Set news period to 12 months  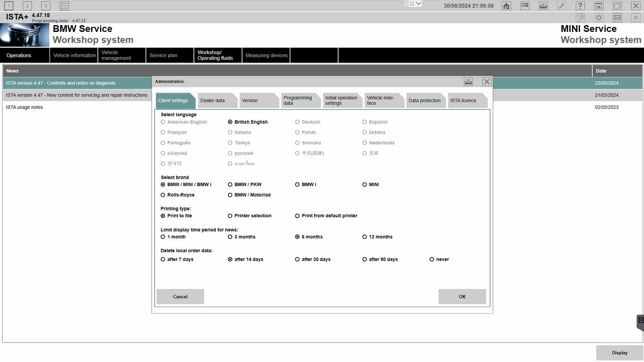(377, 237)
